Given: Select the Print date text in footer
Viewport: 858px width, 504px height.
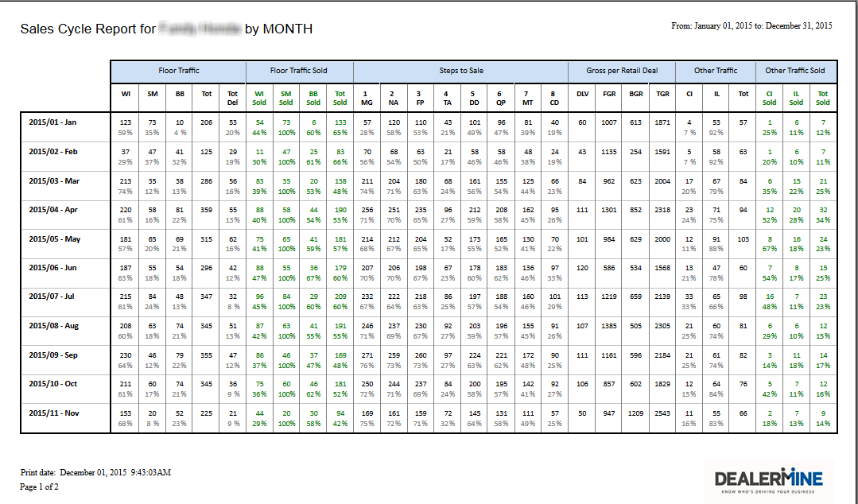Looking at the screenshot, I should coord(95,472).
